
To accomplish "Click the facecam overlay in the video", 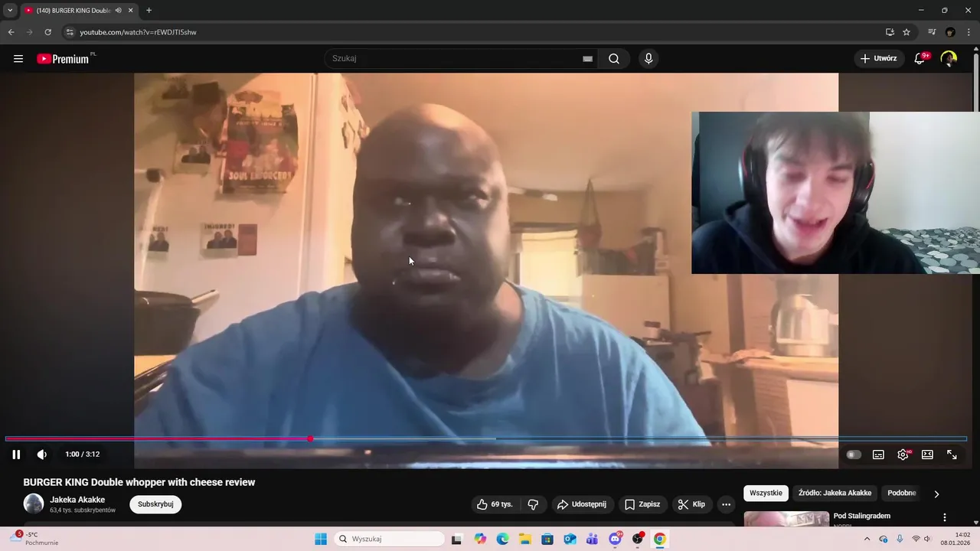I will pyautogui.click(x=835, y=192).
